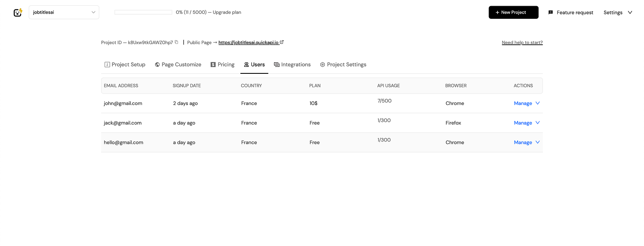644x246 pixels.
Task: Expand Manage chevron for hello@gmail.com
Action: pos(538,142)
